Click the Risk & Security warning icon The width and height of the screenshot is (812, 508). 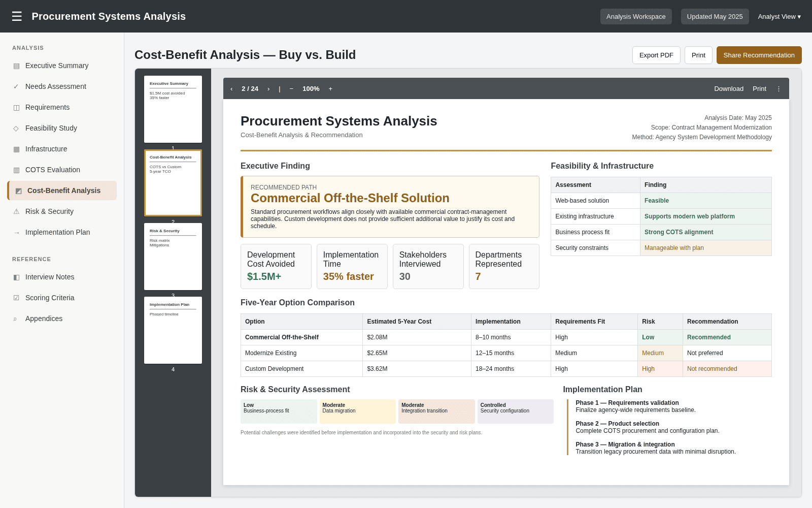click(x=16, y=212)
